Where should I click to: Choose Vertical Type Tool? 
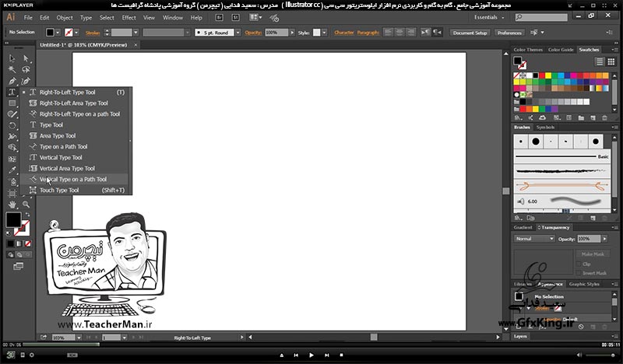click(x=61, y=158)
